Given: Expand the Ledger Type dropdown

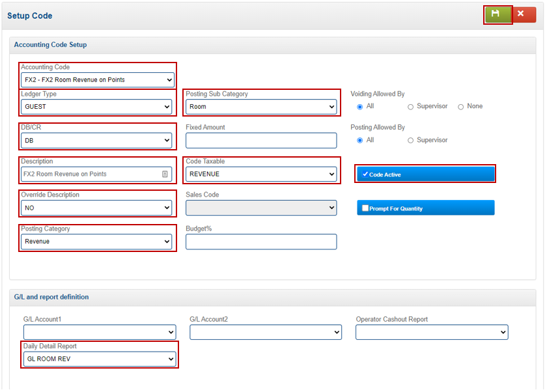Looking at the screenshot, I should [x=97, y=107].
